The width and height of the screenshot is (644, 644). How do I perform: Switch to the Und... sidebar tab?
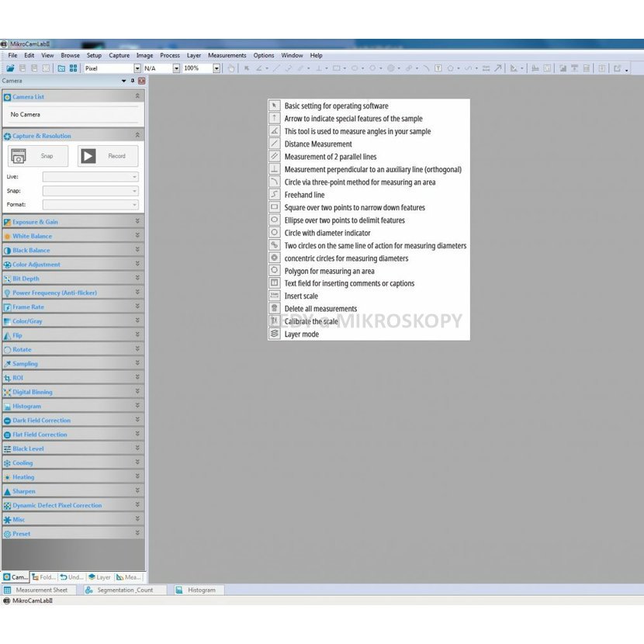pyautogui.click(x=72, y=577)
